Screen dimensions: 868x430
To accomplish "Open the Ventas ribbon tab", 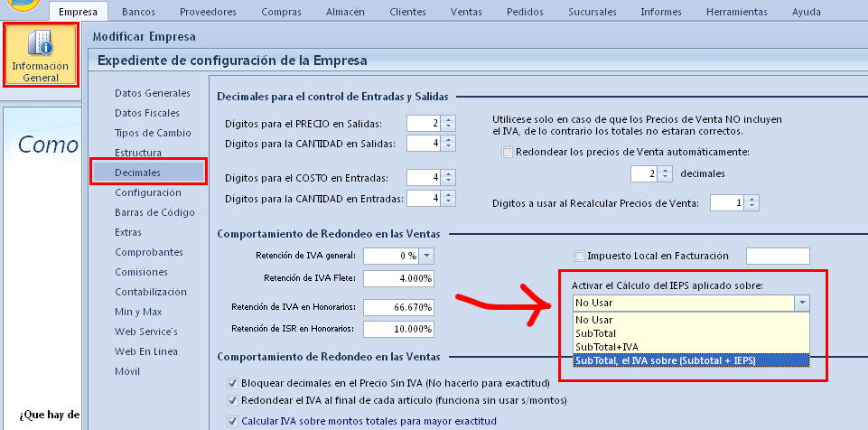I will 466,12.
